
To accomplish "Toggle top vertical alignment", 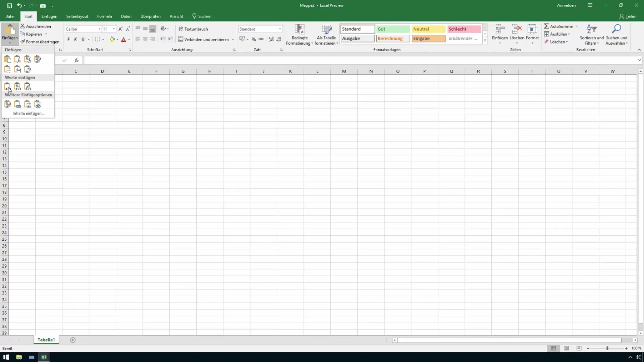I will (138, 29).
